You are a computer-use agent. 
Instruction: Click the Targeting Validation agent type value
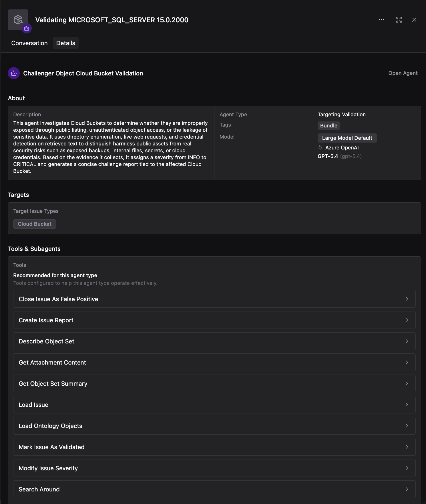(x=342, y=115)
